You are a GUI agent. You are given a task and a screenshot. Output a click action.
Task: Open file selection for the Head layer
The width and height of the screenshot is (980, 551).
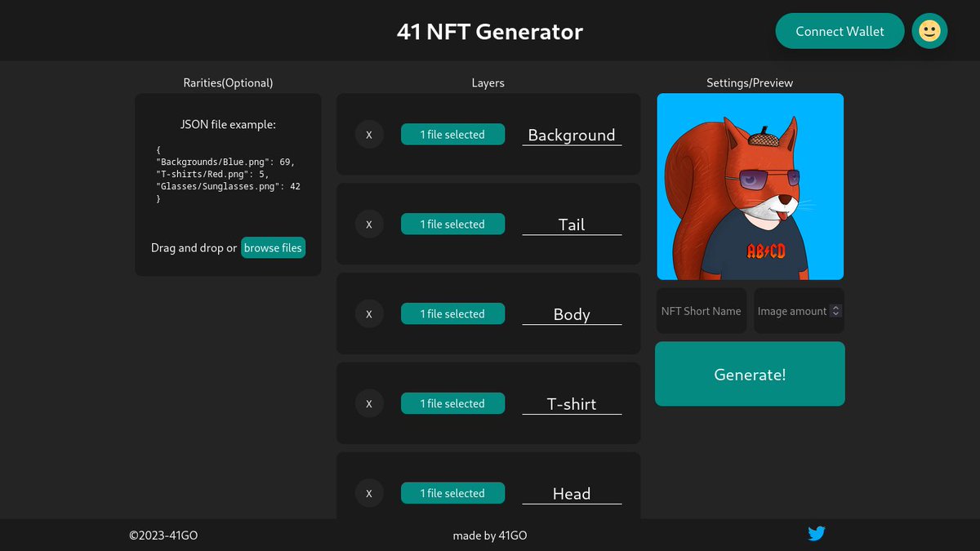(x=452, y=493)
